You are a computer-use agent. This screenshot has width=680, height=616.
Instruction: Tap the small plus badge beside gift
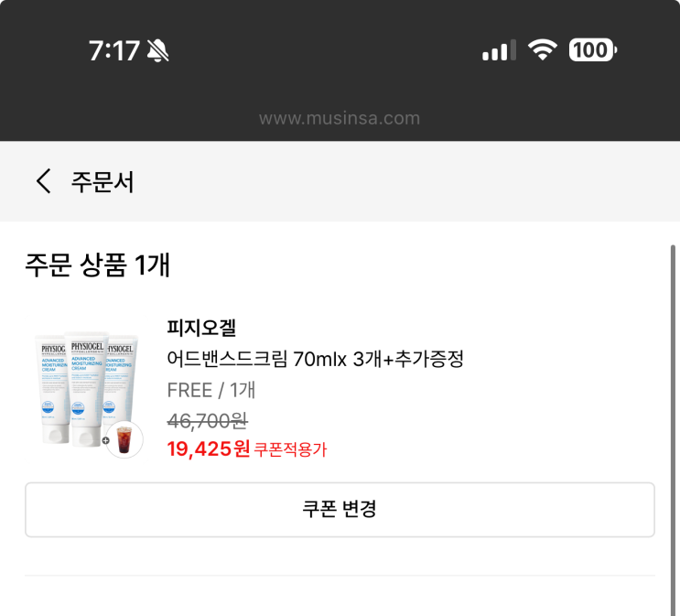pyautogui.click(x=106, y=441)
